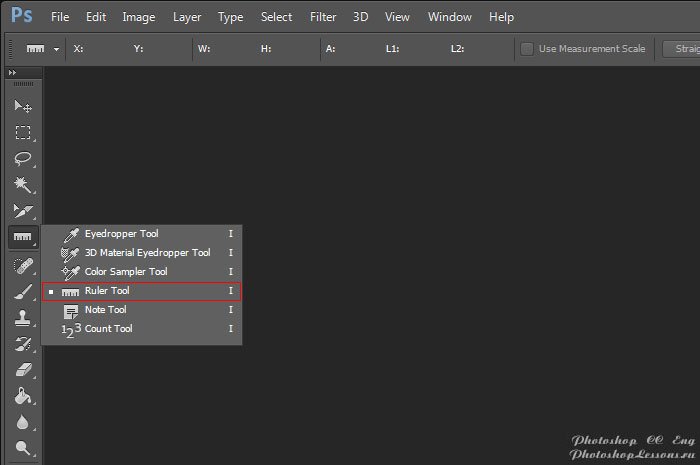This screenshot has width=700, height=465.
Task: Choose the Clone Stamp tool
Action: [22, 318]
